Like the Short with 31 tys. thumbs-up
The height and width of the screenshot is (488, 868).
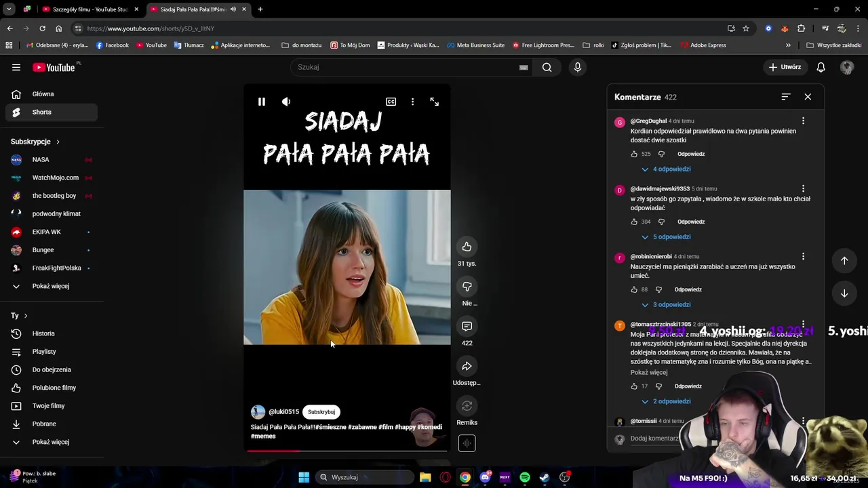pyautogui.click(x=467, y=247)
